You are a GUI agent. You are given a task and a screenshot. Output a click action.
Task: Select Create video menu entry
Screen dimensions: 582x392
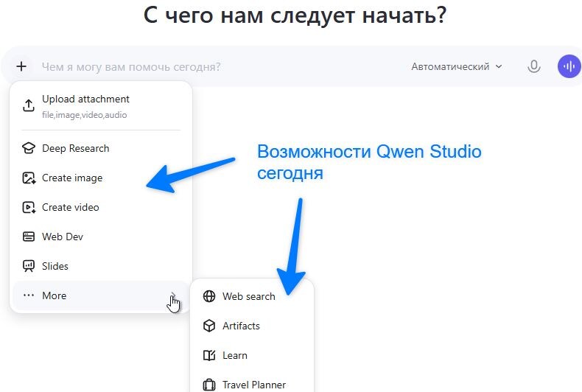pos(101,207)
